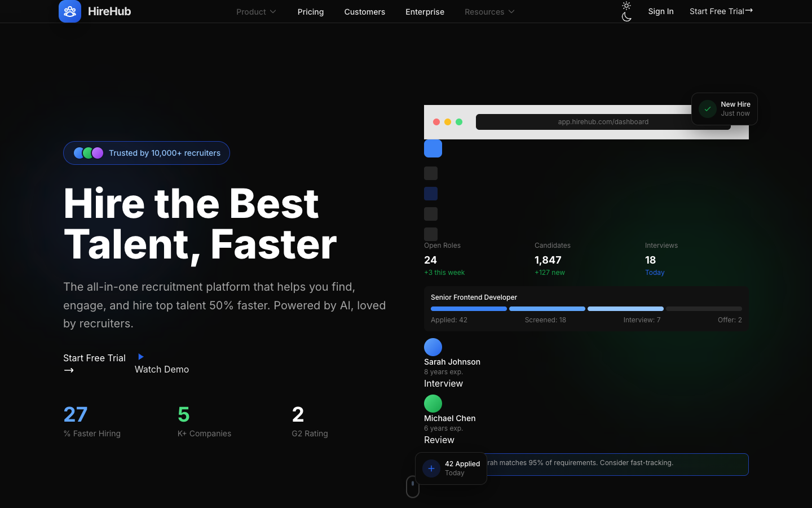The height and width of the screenshot is (508, 812).
Task: Click the HireHub logo icon
Action: pyautogui.click(x=69, y=11)
